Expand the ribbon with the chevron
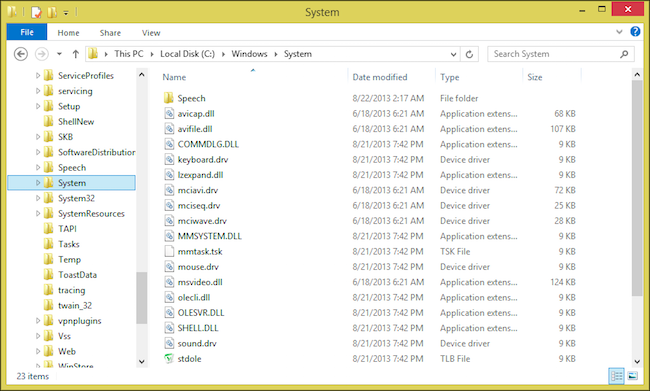650x391 pixels. tap(619, 32)
